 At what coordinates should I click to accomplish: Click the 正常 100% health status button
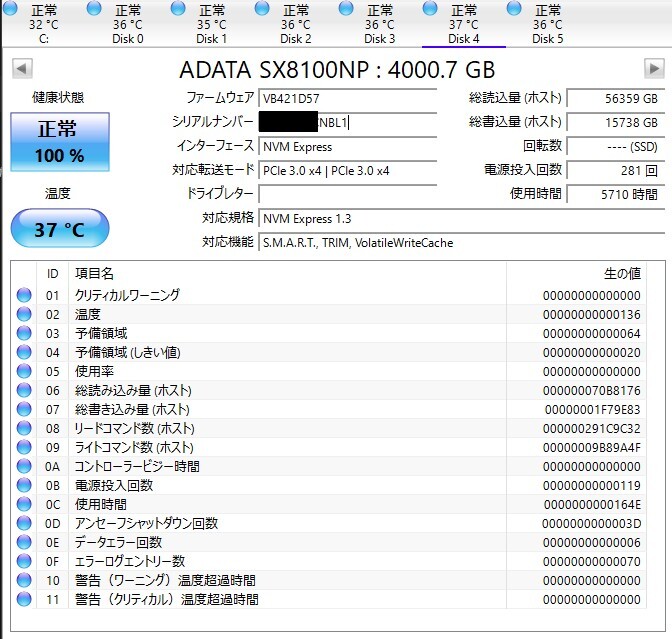coord(59,142)
